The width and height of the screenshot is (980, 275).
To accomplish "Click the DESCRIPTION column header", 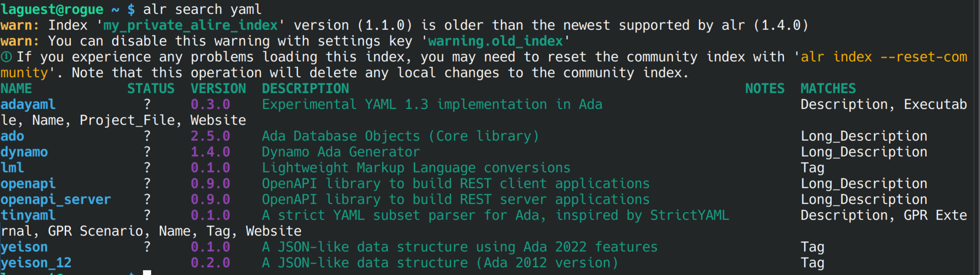I will (x=306, y=89).
